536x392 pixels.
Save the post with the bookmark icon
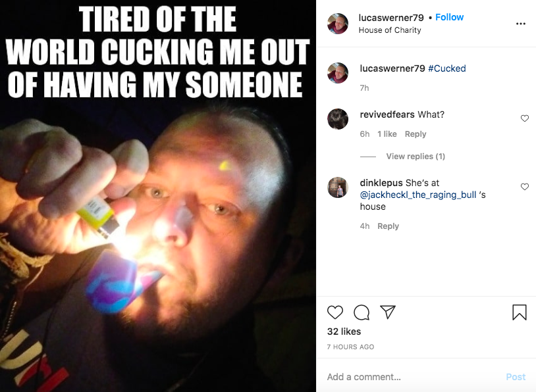(520, 312)
